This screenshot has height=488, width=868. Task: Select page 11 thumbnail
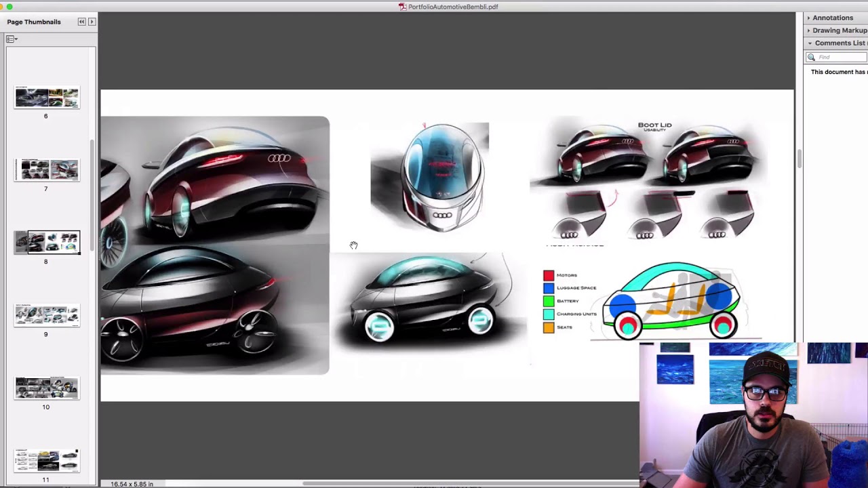click(47, 460)
